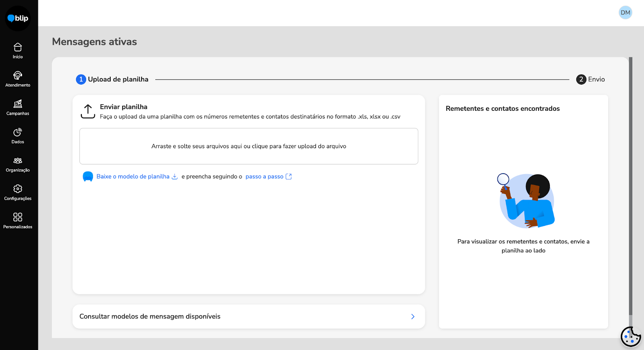Open the Atendimento section

click(x=18, y=79)
